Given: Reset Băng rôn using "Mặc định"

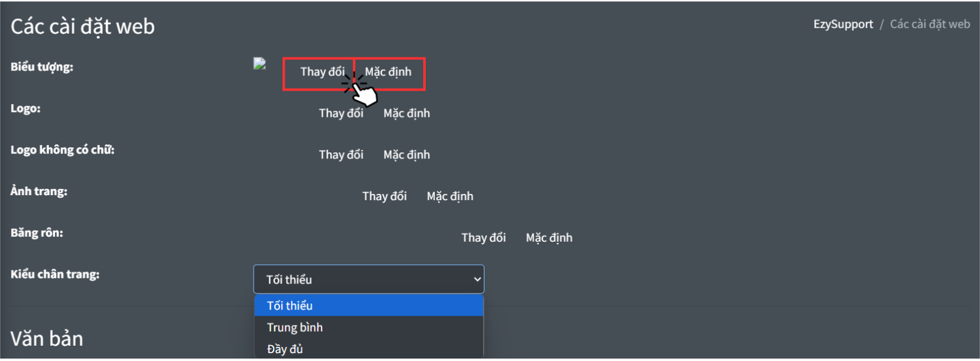Looking at the screenshot, I should (549, 238).
